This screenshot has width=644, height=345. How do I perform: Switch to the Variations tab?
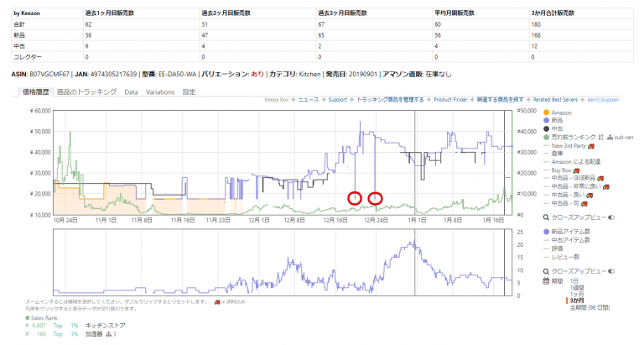click(159, 91)
